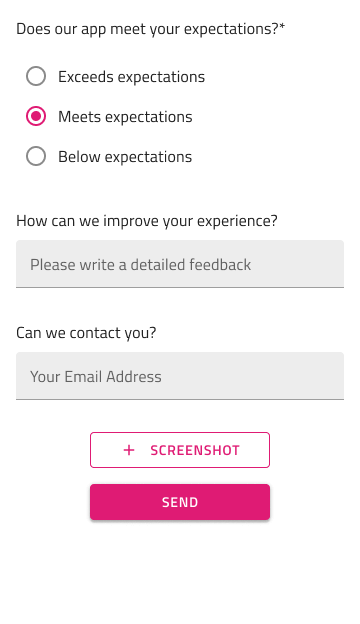
Task: Choose the Below expectations radio circle
Action: 36,156
